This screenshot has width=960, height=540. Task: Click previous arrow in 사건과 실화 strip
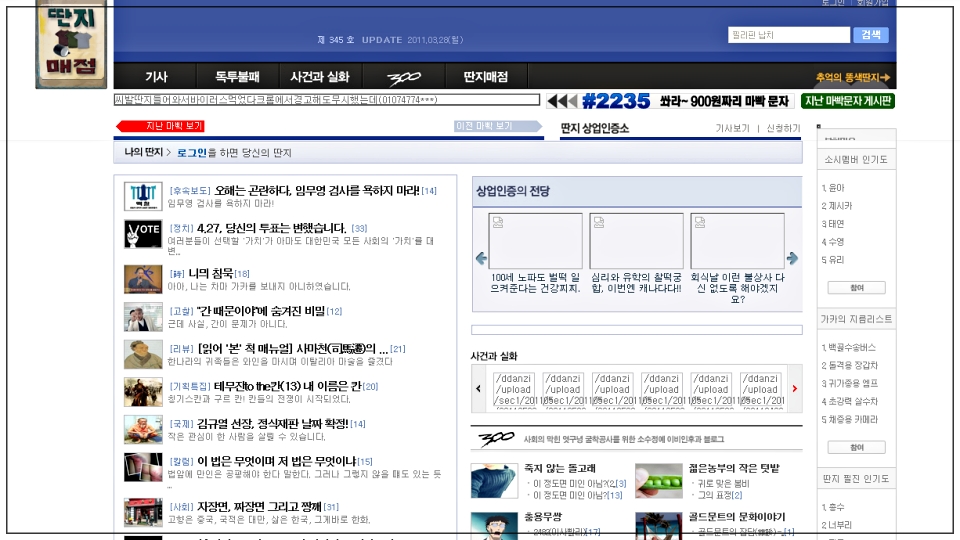tap(478, 388)
